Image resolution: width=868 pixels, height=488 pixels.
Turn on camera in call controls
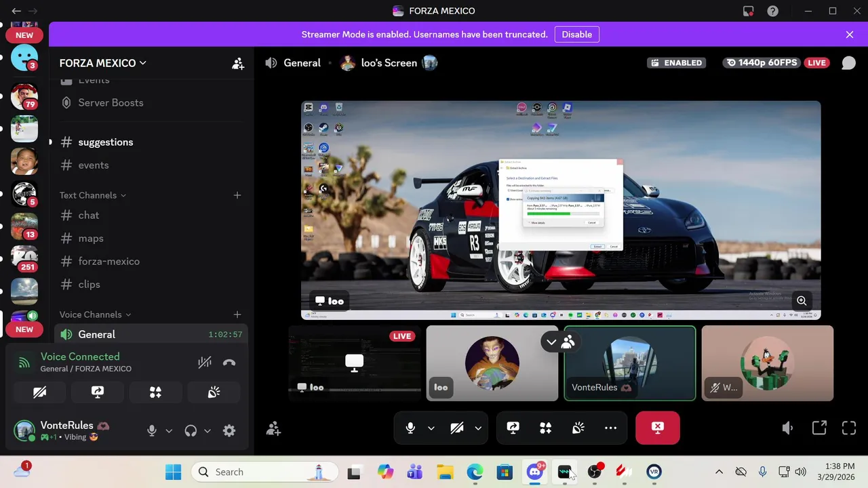click(457, 428)
